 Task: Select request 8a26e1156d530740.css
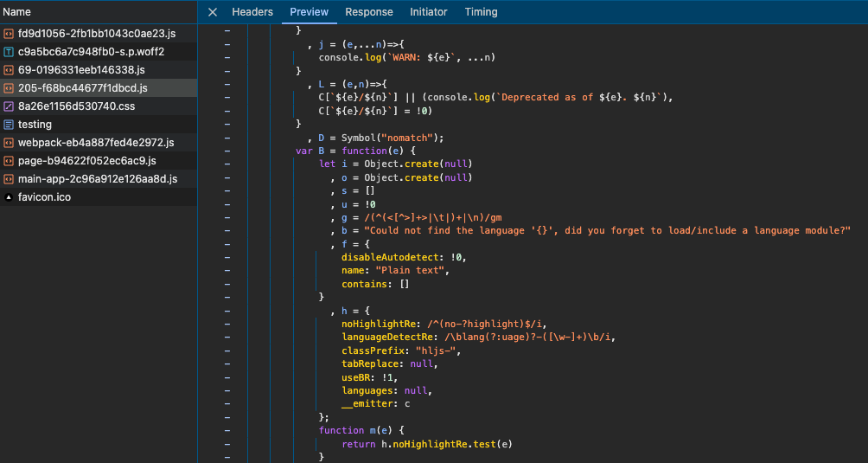point(99,106)
